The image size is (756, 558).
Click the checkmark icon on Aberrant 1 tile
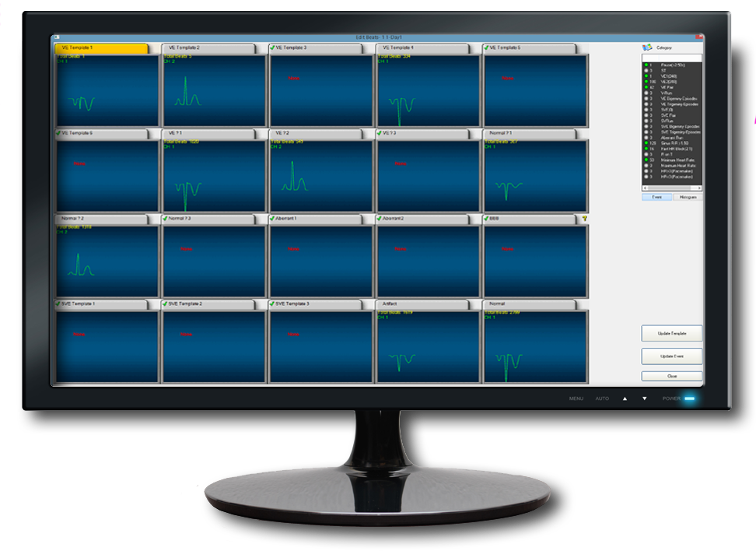(274, 219)
